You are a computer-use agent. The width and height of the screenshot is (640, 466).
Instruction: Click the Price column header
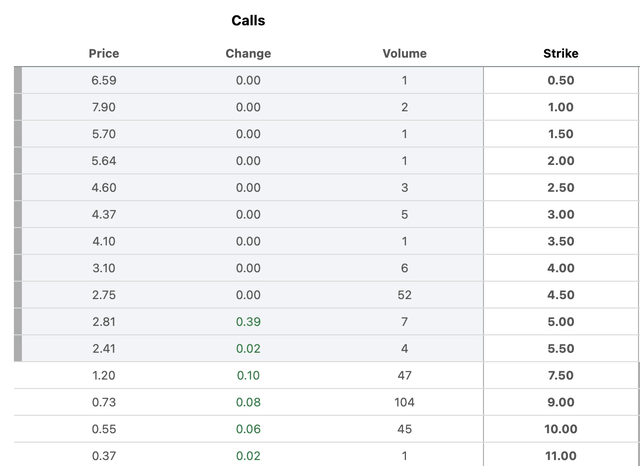(104, 53)
